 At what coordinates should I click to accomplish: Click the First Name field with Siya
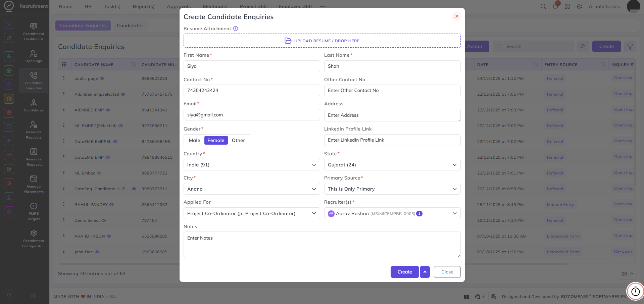coord(252,66)
